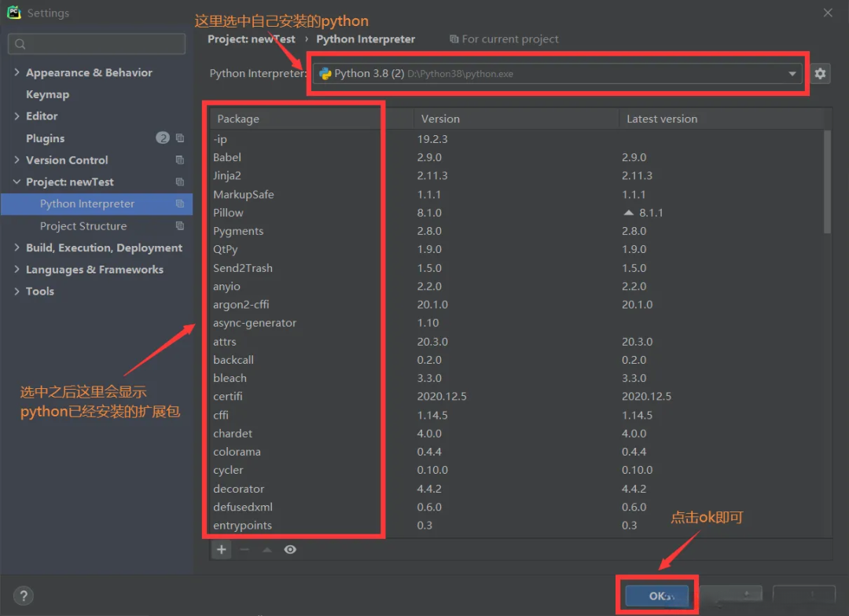Open the help question mark button
Screen dimensions: 849x616
(24, 596)
